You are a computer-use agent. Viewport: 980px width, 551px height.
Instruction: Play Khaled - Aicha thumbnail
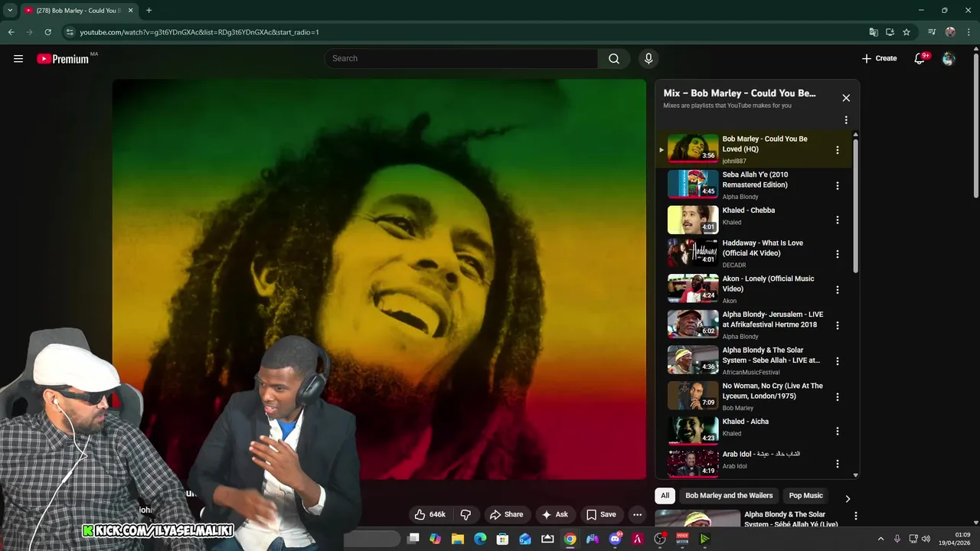pos(693,430)
